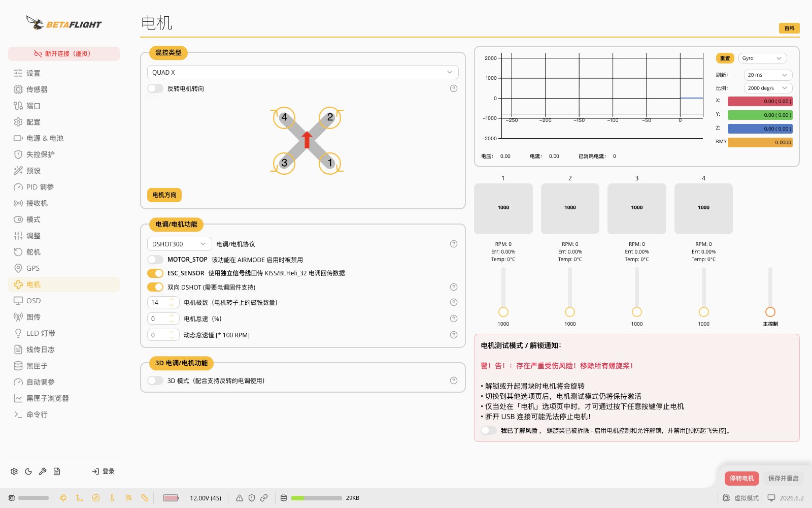The width and height of the screenshot is (812, 508).
Task: Click 保存并重启 button
Action: pos(783,479)
